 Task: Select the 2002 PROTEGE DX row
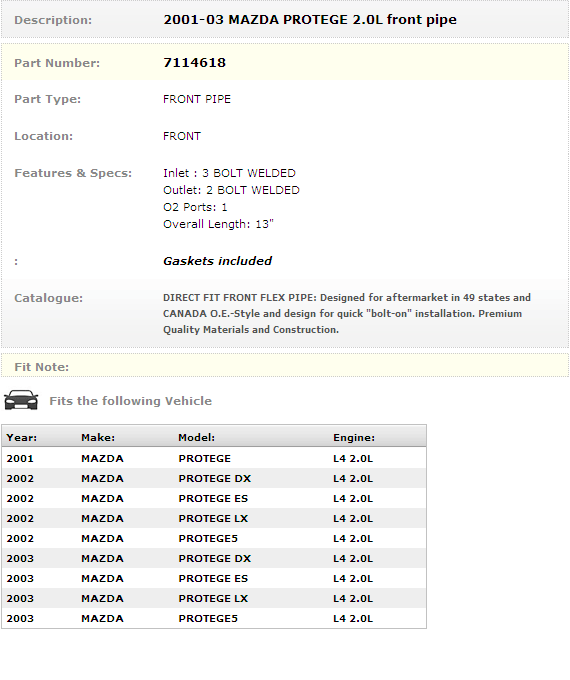click(x=214, y=478)
